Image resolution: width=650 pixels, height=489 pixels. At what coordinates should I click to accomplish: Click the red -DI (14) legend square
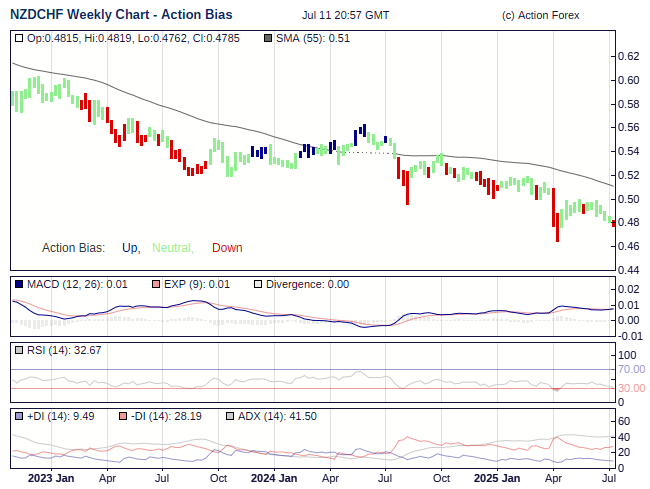point(123,416)
